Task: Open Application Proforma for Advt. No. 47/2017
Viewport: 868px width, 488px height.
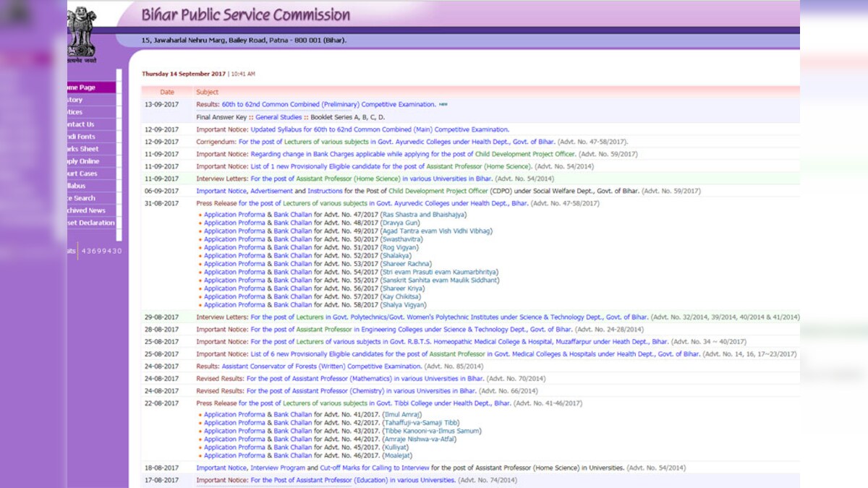Action: (234, 215)
